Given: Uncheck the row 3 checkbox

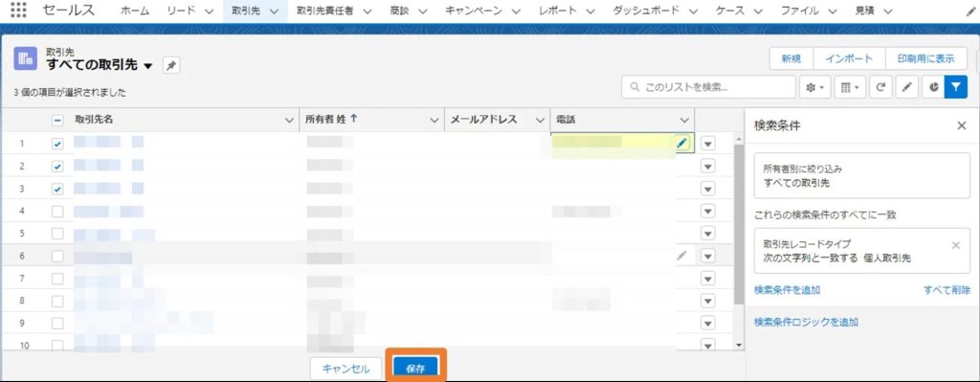Looking at the screenshot, I should pos(57,189).
